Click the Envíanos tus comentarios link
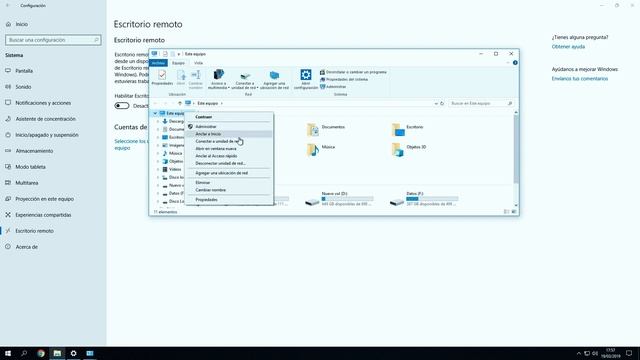Screen dimensions: 640x360 click(580, 79)
